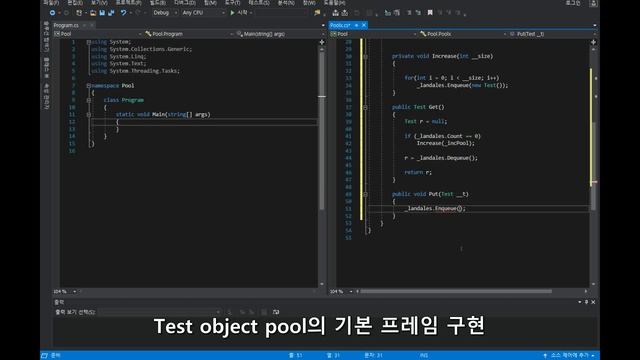Switch to the Pools.cs tab
The width and height of the screenshot is (640, 360).
pyautogui.click(x=340, y=25)
